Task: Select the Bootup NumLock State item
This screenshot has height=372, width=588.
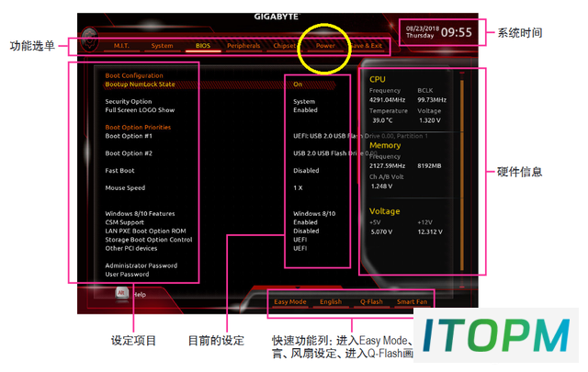Action: pyautogui.click(x=140, y=85)
